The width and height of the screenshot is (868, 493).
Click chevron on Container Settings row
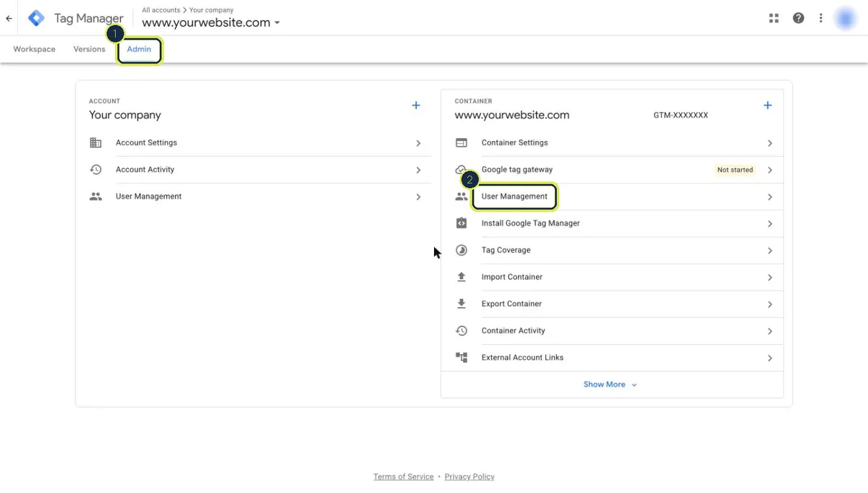click(x=770, y=143)
